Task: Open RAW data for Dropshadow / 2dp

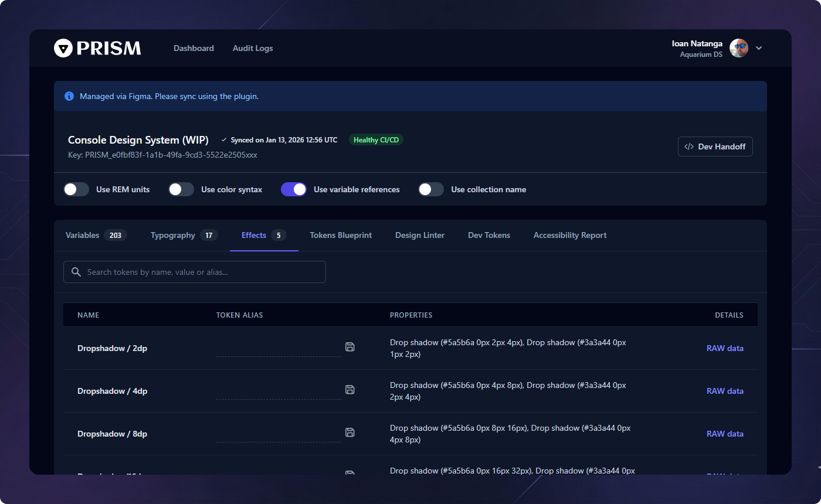Action: (725, 348)
